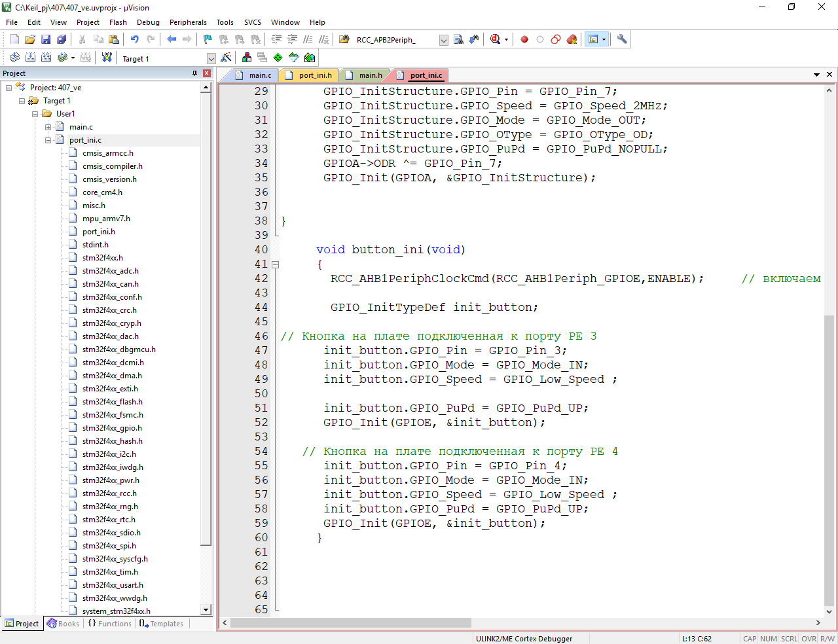
Task: Open a file using the folder icon
Action: [x=30, y=39]
